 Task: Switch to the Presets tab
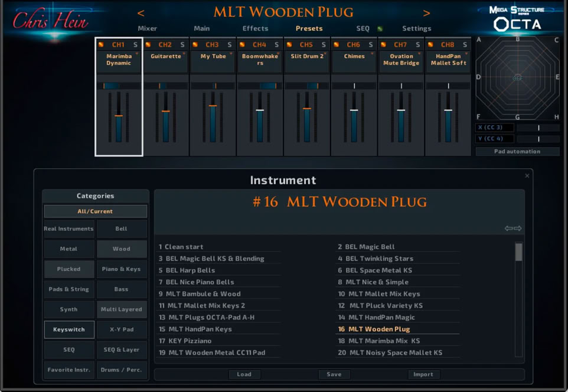pyautogui.click(x=309, y=28)
